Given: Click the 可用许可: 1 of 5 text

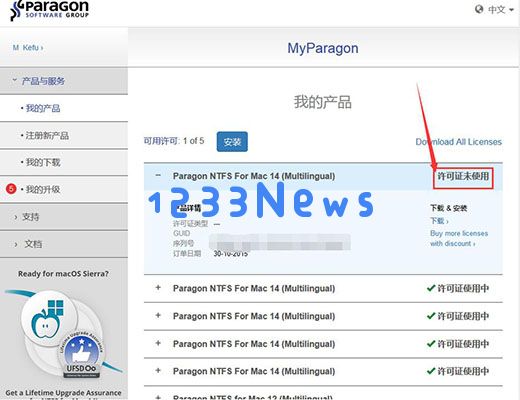Looking at the screenshot, I should [x=174, y=141].
